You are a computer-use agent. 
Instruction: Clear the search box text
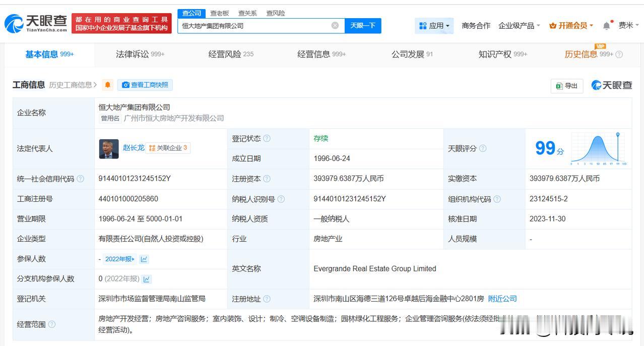pyautogui.click(x=335, y=26)
